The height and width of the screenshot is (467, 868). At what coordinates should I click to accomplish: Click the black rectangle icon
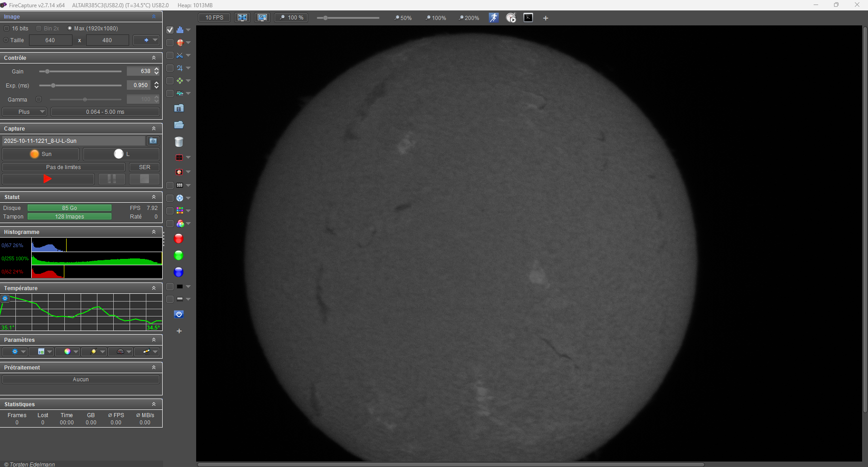coord(180,287)
